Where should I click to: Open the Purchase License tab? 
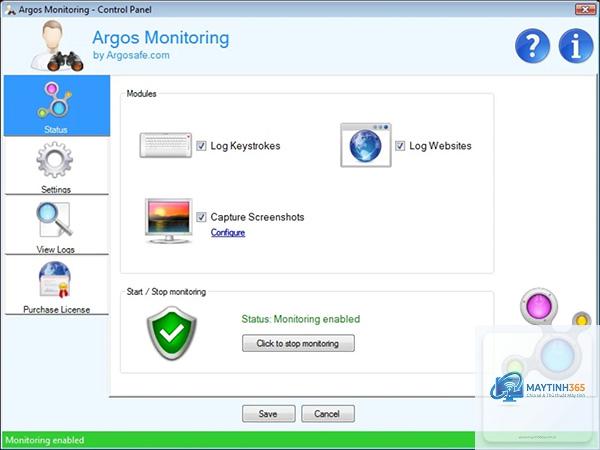click(57, 287)
